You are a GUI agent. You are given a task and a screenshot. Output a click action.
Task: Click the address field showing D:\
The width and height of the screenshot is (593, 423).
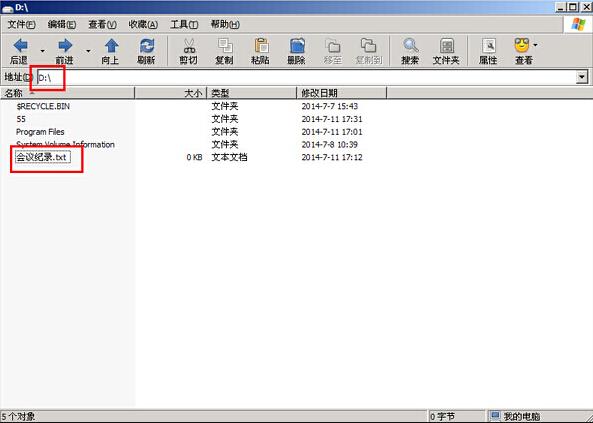[x=306, y=78]
